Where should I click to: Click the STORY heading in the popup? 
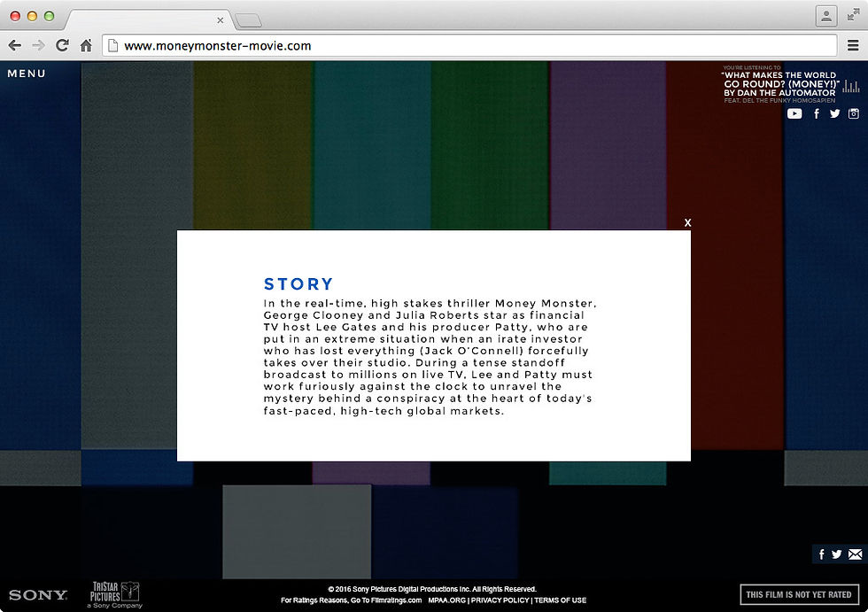click(298, 284)
